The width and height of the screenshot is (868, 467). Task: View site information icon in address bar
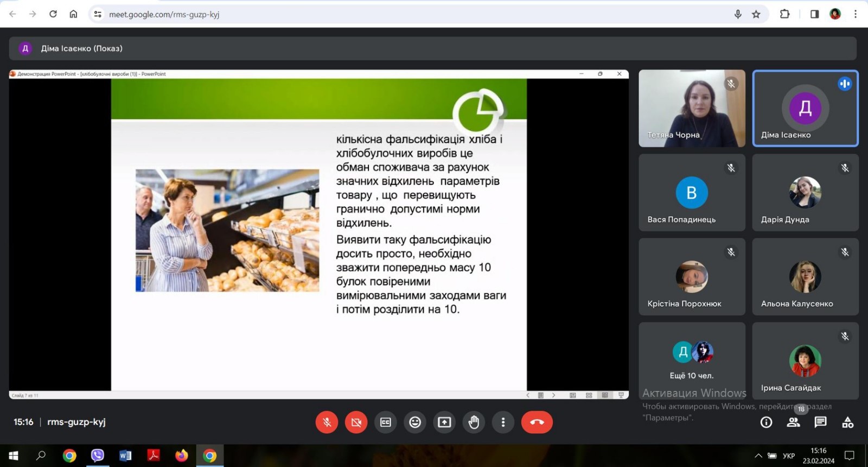[98, 14]
